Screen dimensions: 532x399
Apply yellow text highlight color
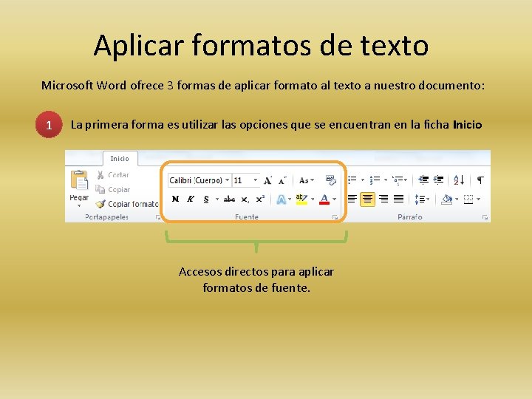(301, 199)
